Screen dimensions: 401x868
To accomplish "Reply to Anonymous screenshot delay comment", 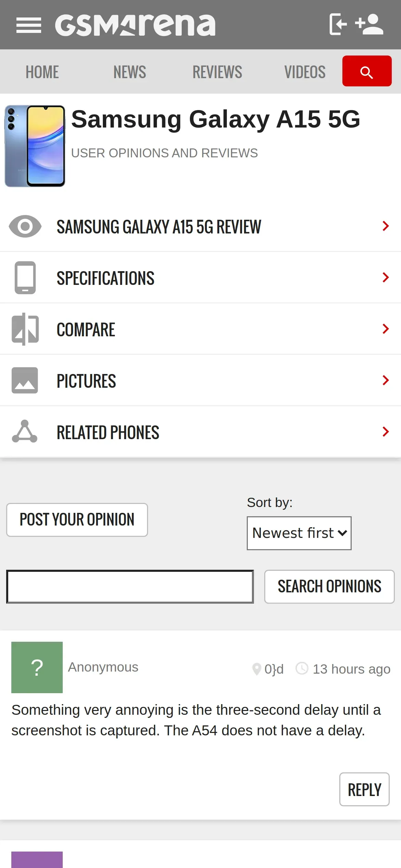I will (x=364, y=789).
